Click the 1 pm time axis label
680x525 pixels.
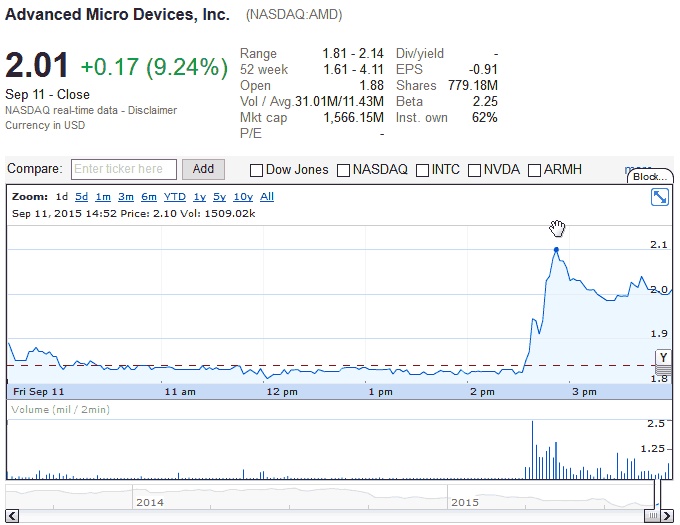(x=380, y=392)
